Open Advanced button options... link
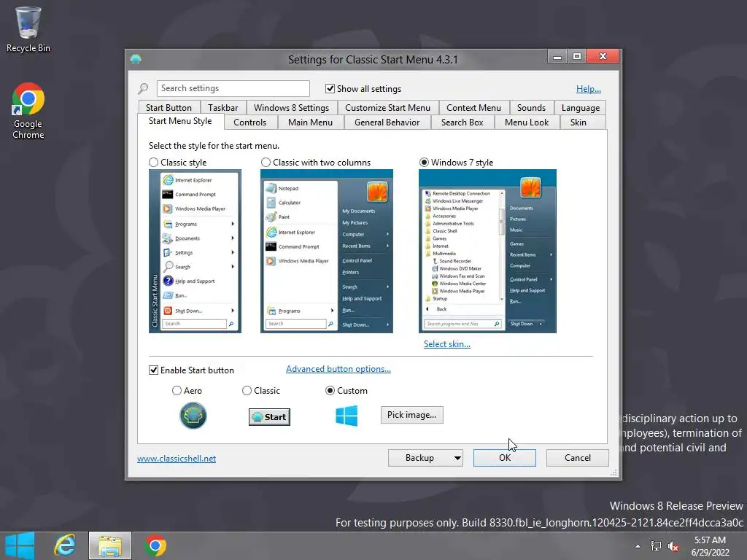747x560 pixels. point(338,369)
